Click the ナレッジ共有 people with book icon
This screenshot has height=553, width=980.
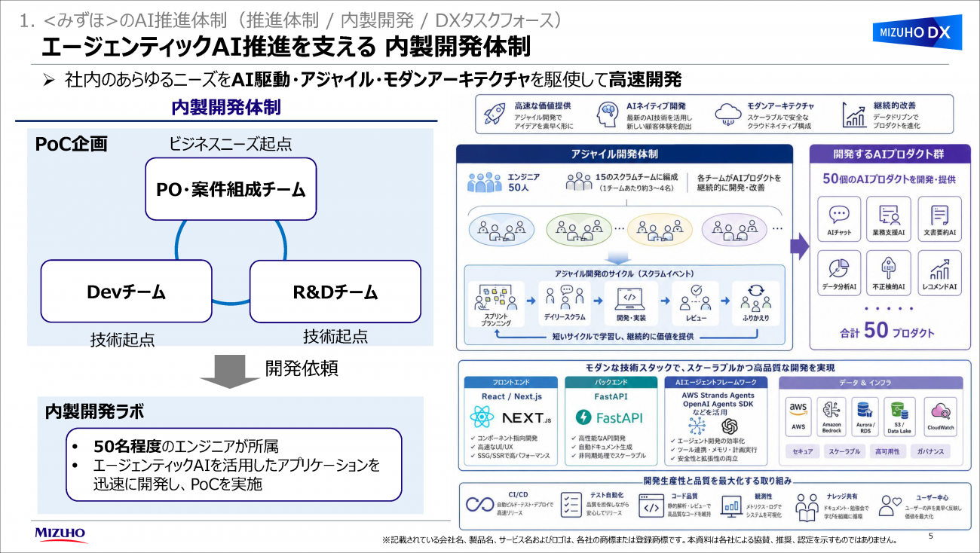807,507
